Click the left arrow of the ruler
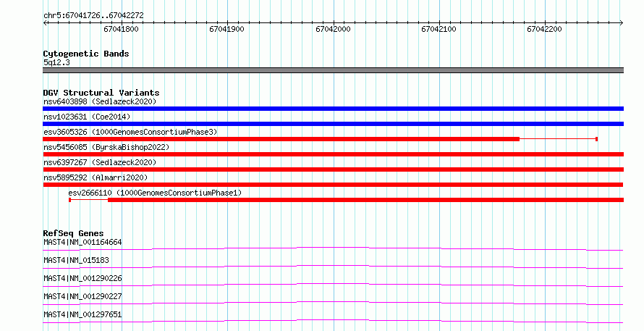The height and width of the screenshot is (331, 644). tap(45, 23)
